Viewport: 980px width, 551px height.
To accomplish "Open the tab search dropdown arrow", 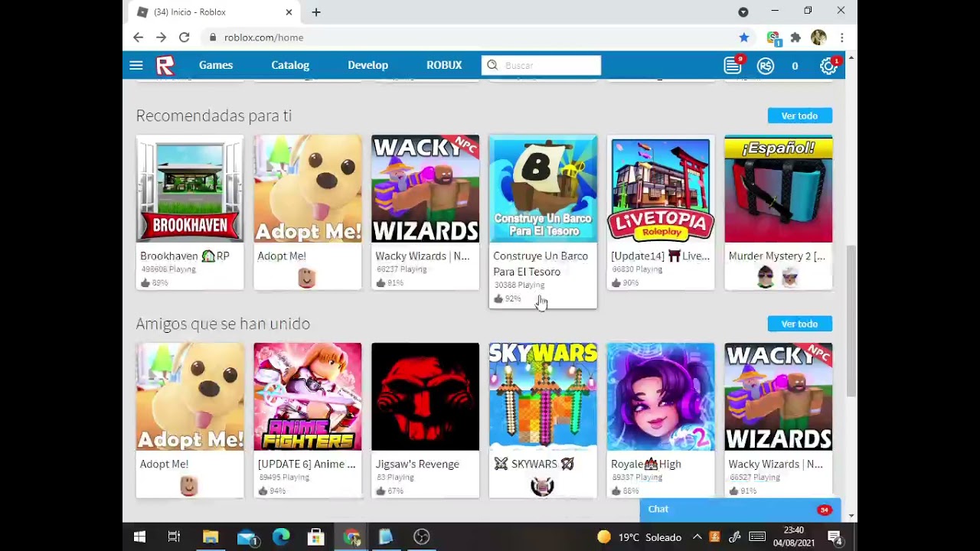I will point(743,12).
